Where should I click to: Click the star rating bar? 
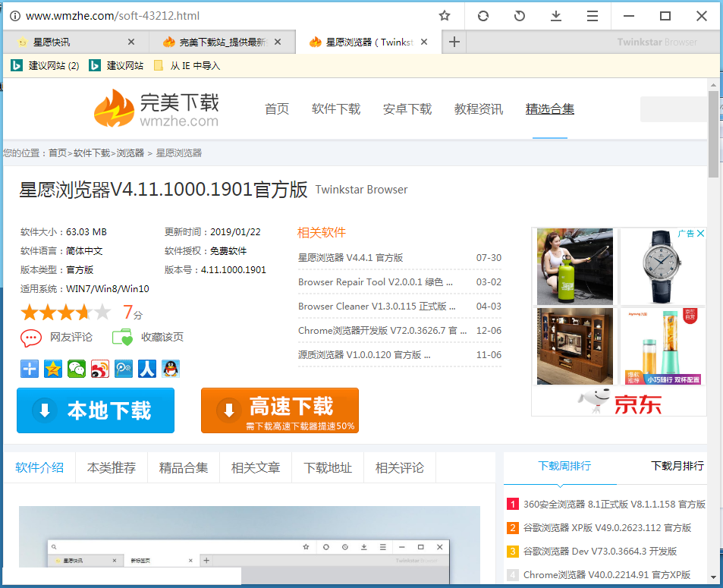tap(65, 313)
